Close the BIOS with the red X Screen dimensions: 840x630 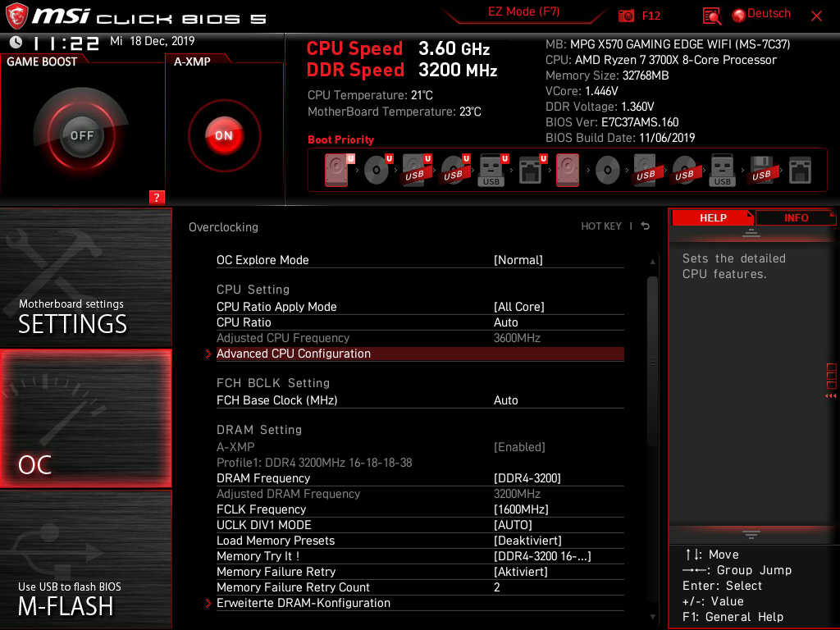[816, 16]
